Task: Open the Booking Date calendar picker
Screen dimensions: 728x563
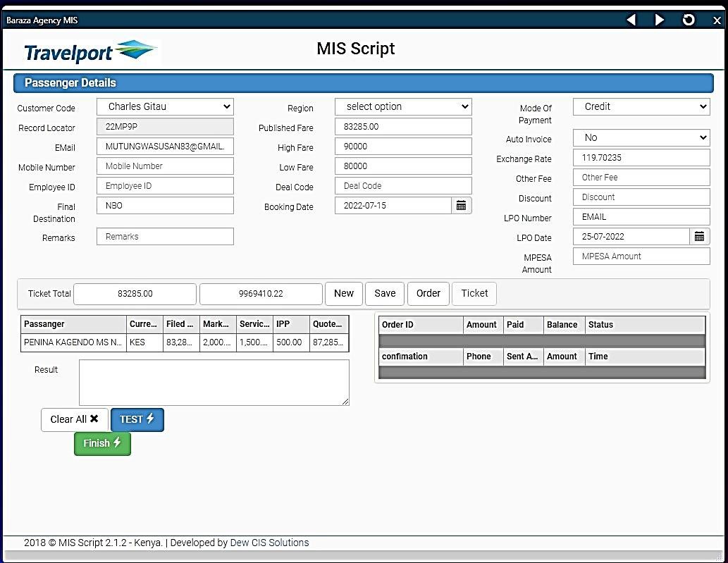Action: pyautogui.click(x=461, y=206)
